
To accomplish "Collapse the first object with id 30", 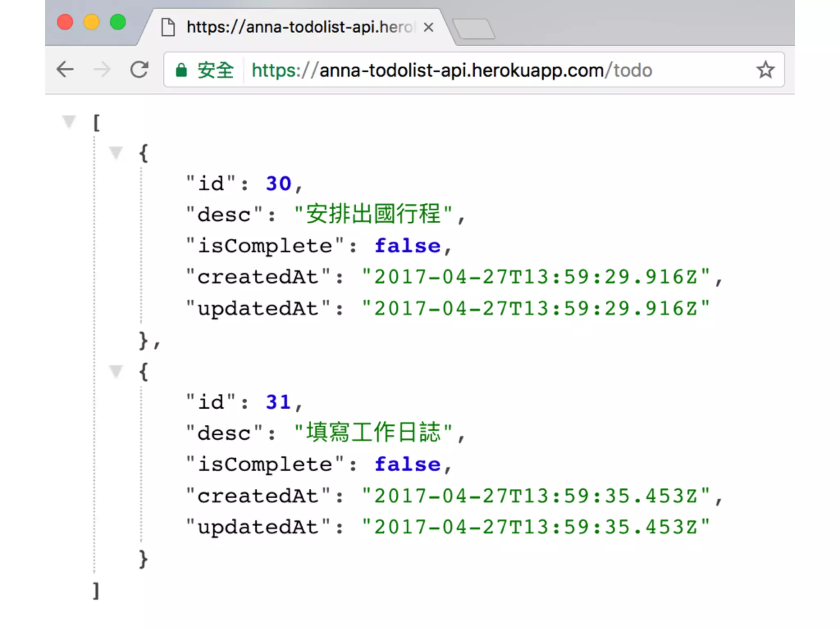I will tap(116, 153).
